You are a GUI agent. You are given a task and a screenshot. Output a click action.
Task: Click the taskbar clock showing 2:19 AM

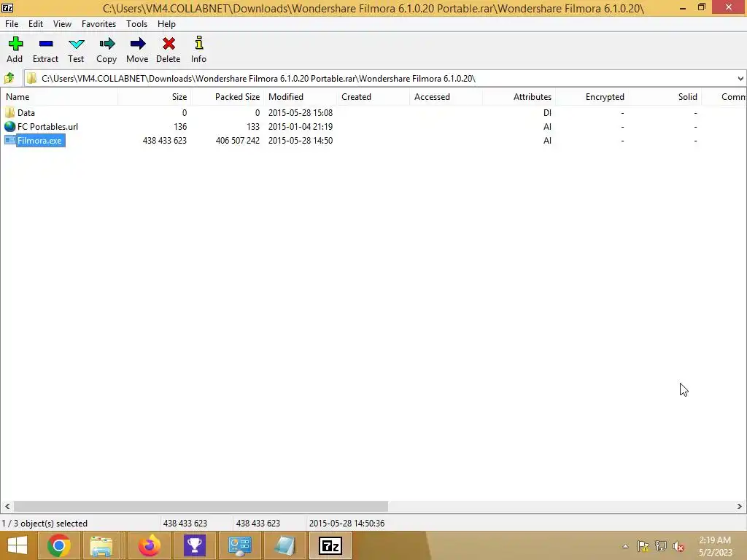click(x=715, y=540)
